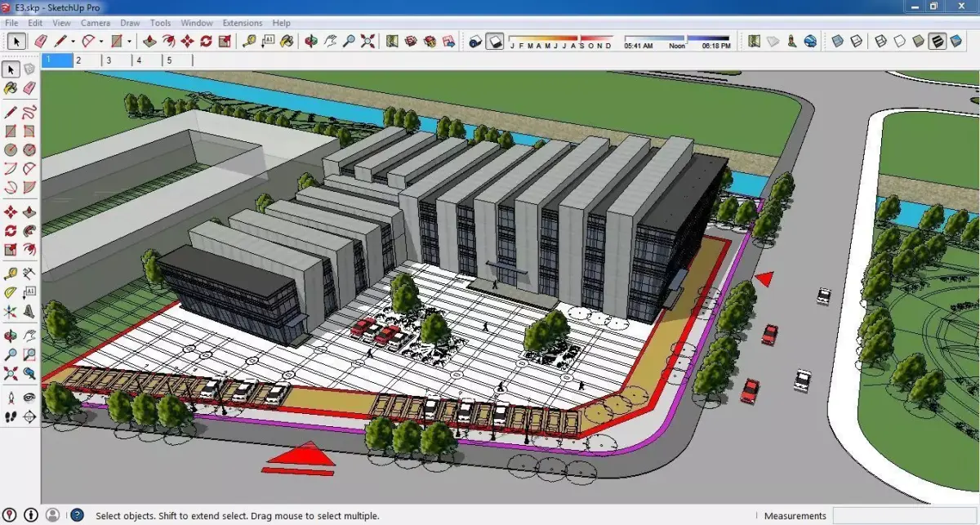Open the Shadow Settings dialog icon
Viewport: 980px width, 525px height.
(476, 41)
